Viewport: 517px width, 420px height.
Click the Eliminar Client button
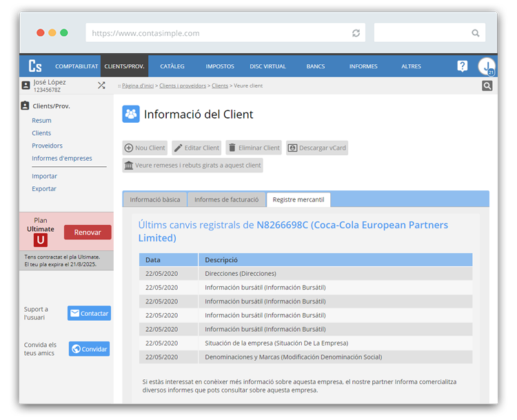coord(254,148)
